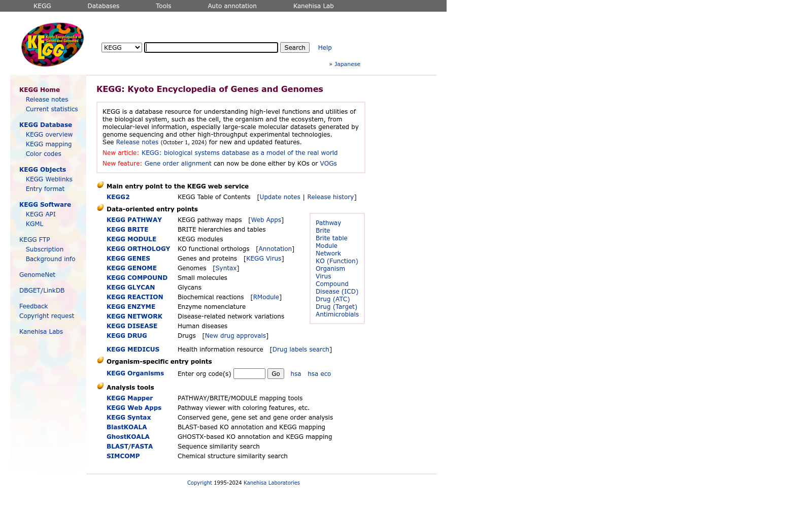The image size is (812, 508).
Task: Open the KEGG Software sidebar link
Action: click(x=45, y=205)
